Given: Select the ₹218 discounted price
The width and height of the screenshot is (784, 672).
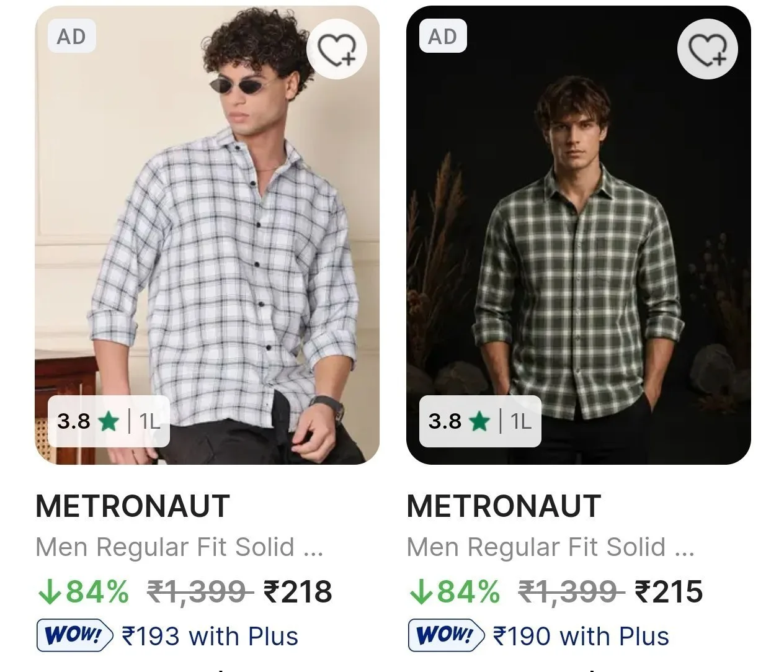Looking at the screenshot, I should tap(298, 591).
